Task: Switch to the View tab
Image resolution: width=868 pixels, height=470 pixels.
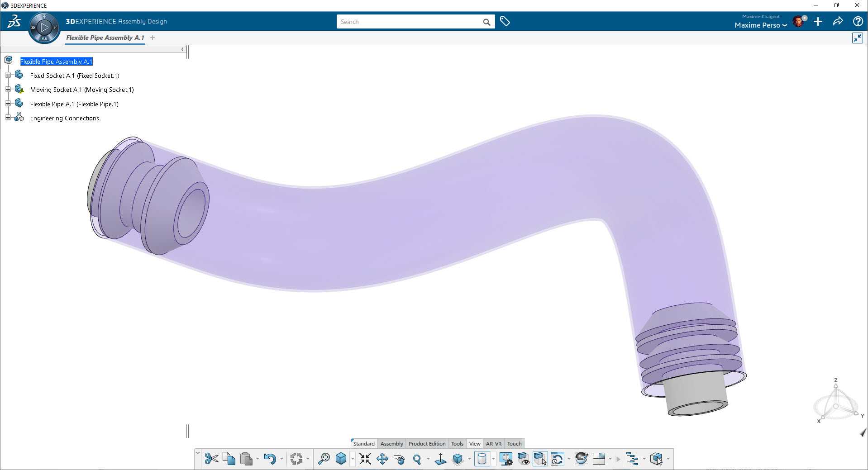Action: (x=475, y=444)
